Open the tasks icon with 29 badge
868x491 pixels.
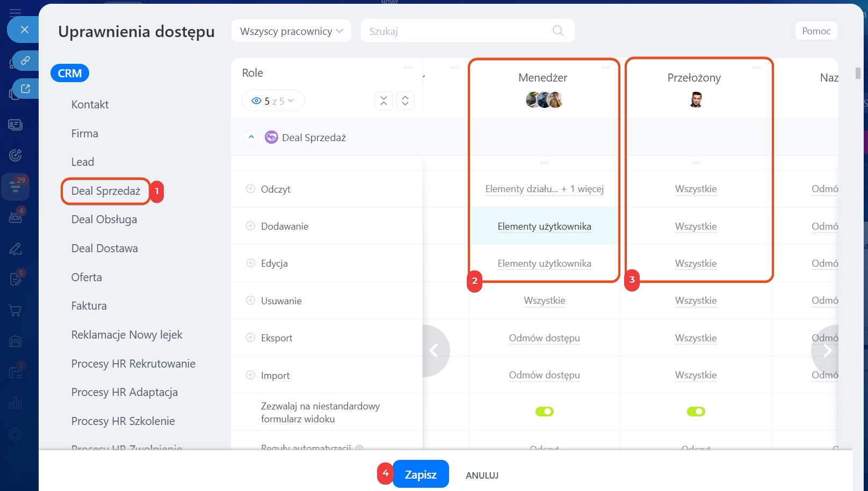16,186
